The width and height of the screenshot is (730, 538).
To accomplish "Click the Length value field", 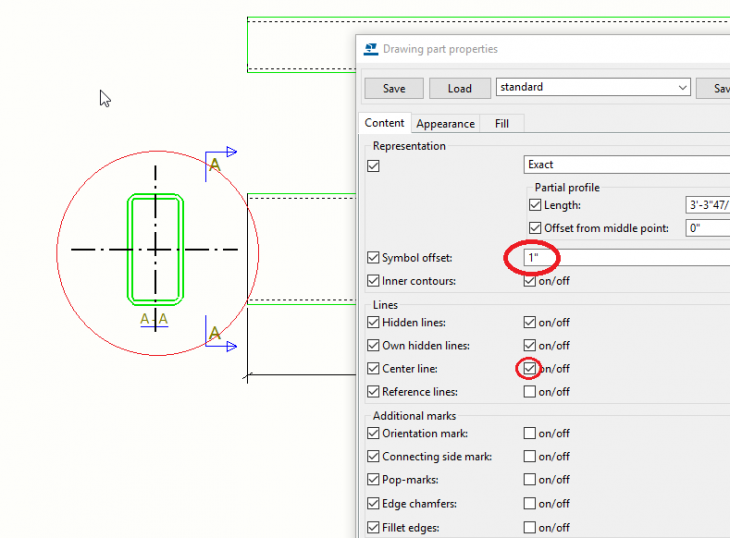I will tap(708, 205).
